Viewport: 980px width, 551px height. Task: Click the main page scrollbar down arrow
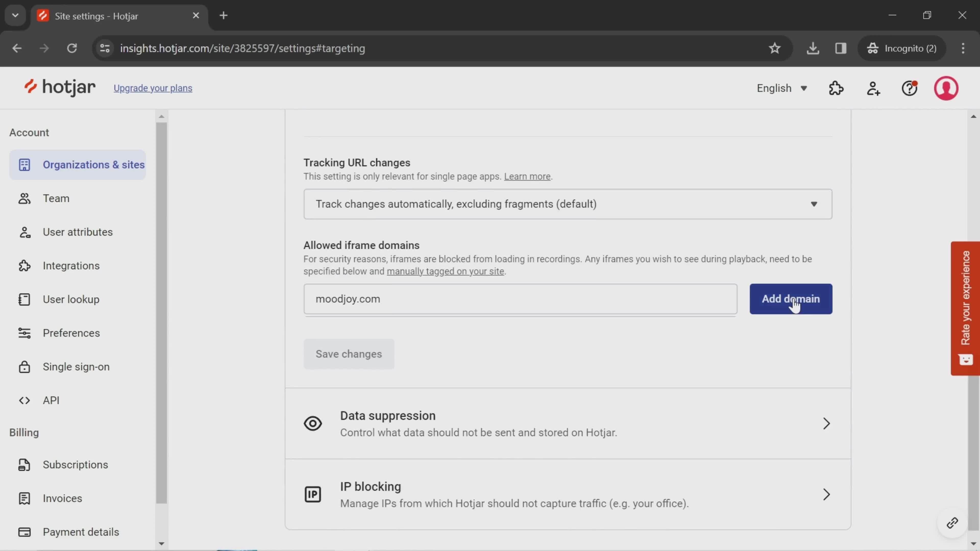pyautogui.click(x=974, y=543)
